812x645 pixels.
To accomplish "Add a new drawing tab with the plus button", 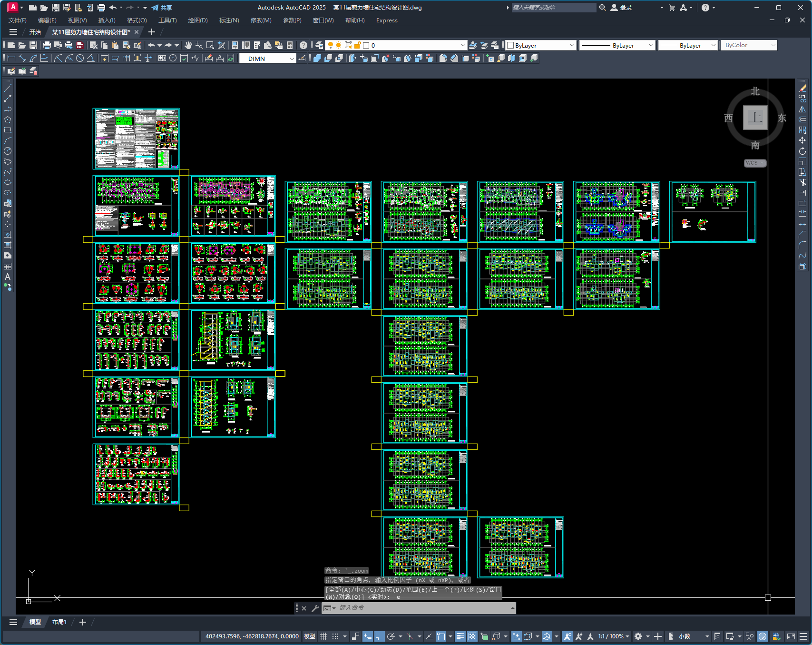I will 152,32.
